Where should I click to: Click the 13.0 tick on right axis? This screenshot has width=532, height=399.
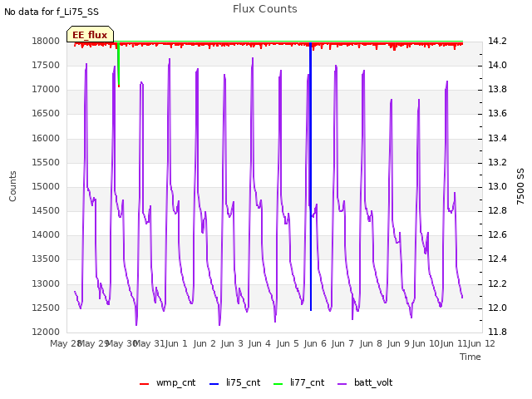[497, 186]
